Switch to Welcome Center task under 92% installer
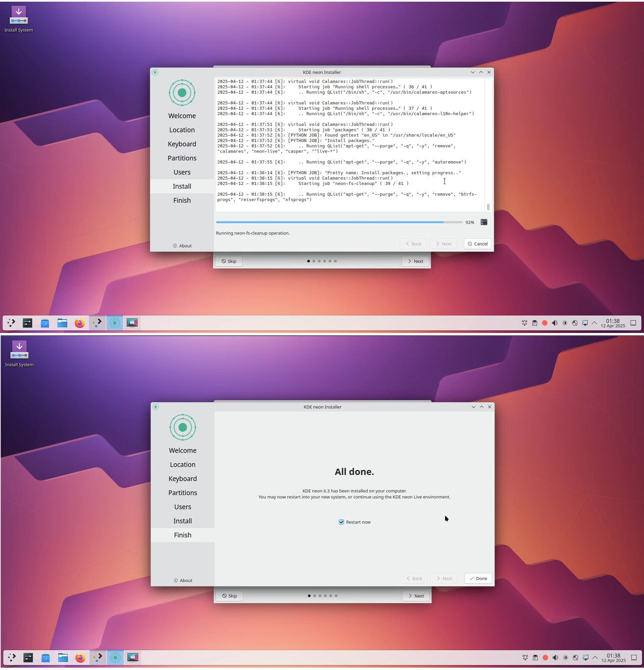This screenshot has height=670, width=644. click(97, 323)
